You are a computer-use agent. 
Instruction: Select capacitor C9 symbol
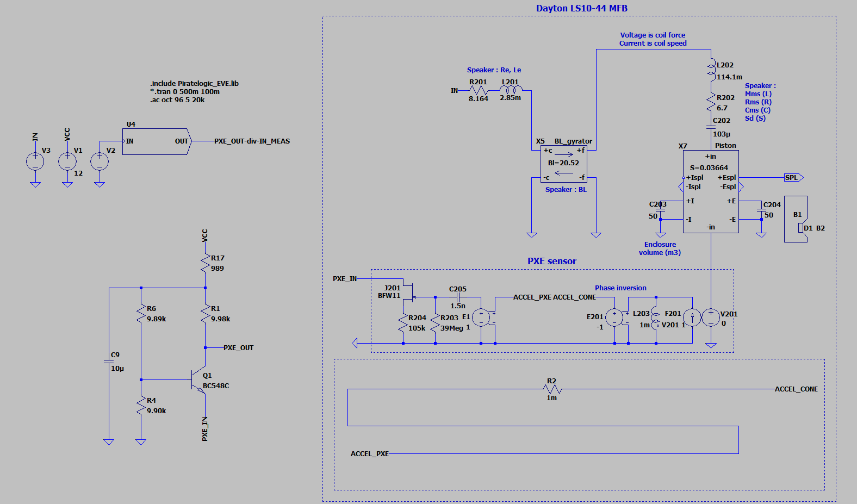coord(109,361)
